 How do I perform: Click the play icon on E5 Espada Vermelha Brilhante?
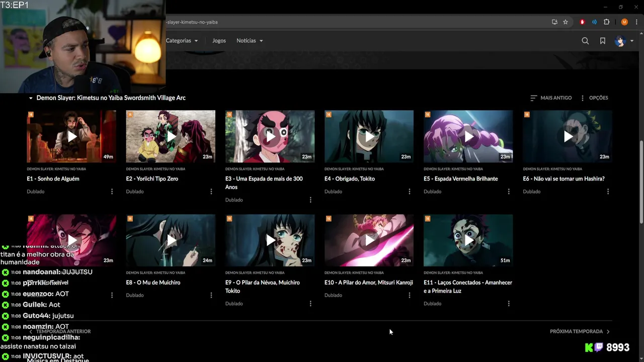469,136
